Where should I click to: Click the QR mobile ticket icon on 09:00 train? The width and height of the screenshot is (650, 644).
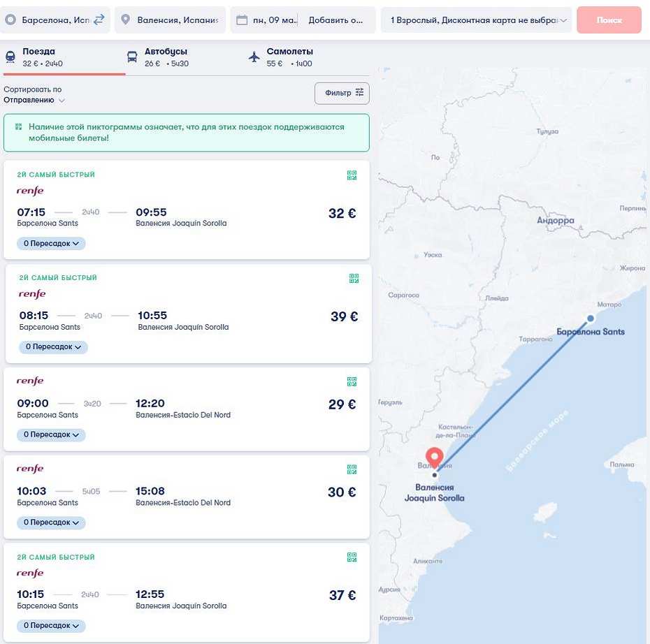[352, 381]
